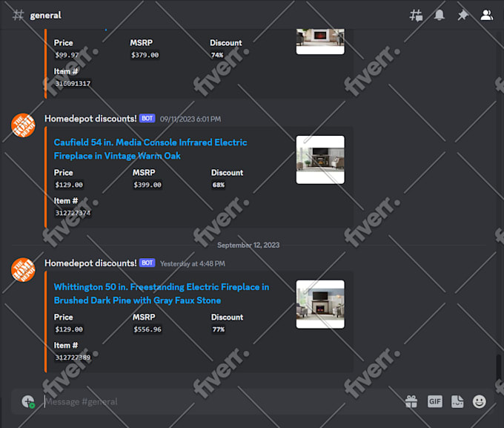Click the channel hash icon beside general
This screenshot has height=428, width=504.
click(18, 15)
